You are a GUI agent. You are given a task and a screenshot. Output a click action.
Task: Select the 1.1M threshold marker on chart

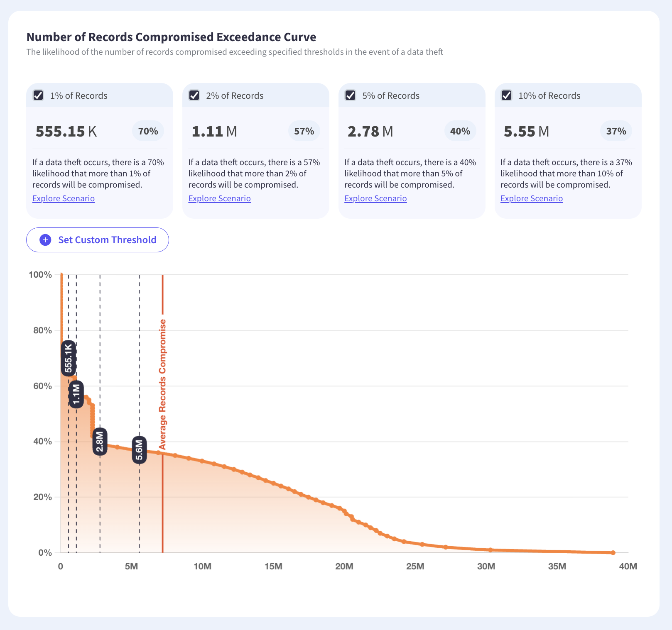(x=76, y=394)
